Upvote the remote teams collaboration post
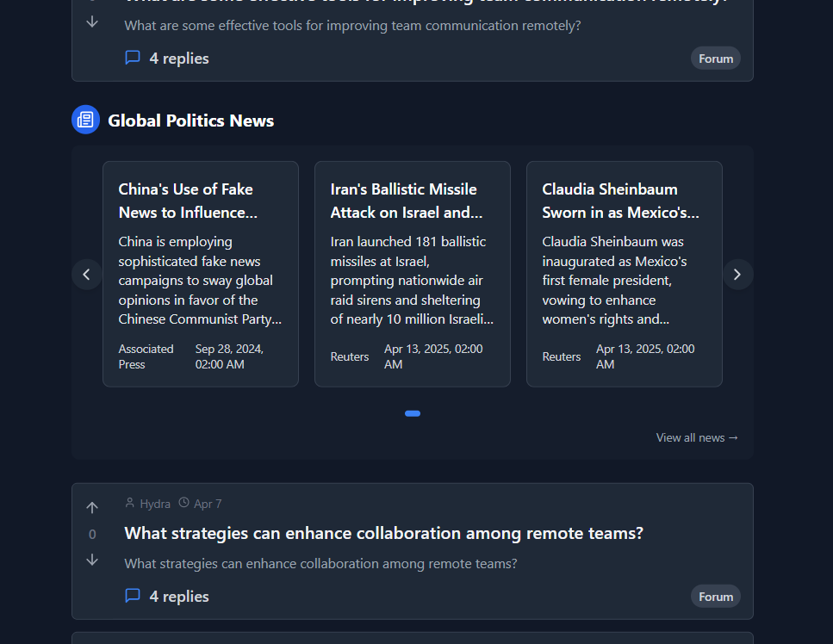The width and height of the screenshot is (833, 644). click(92, 508)
